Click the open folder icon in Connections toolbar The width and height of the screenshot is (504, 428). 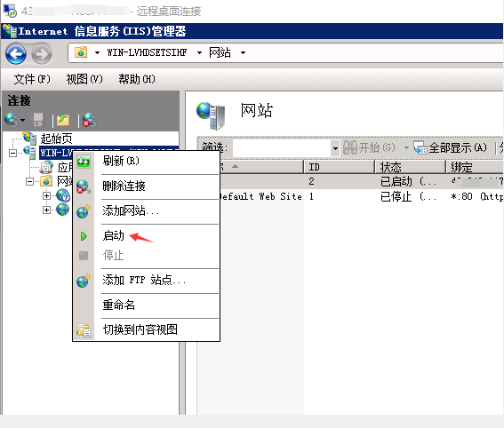pyautogui.click(x=63, y=120)
